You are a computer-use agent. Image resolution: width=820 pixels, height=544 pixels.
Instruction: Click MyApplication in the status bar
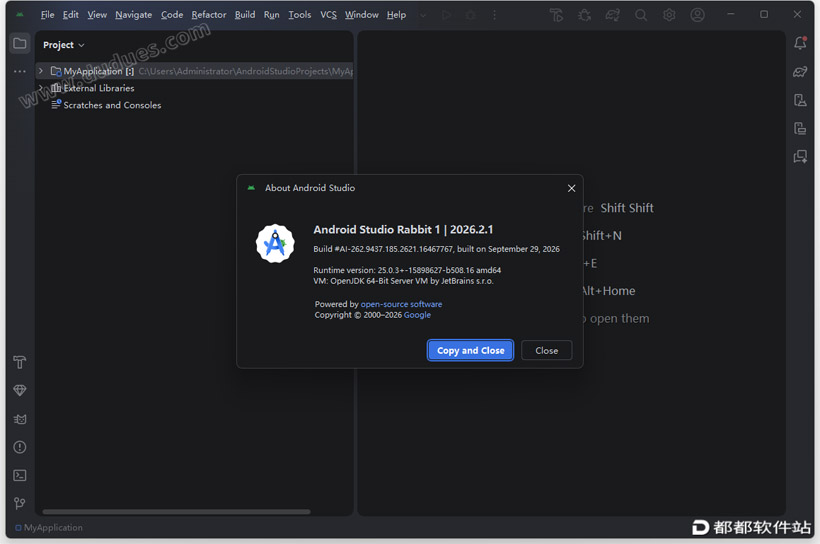pos(49,528)
